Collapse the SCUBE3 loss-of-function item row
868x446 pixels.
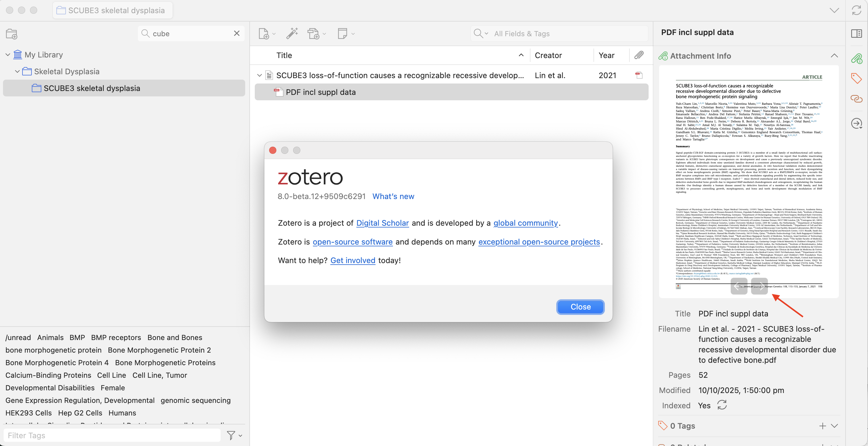pyautogui.click(x=259, y=75)
